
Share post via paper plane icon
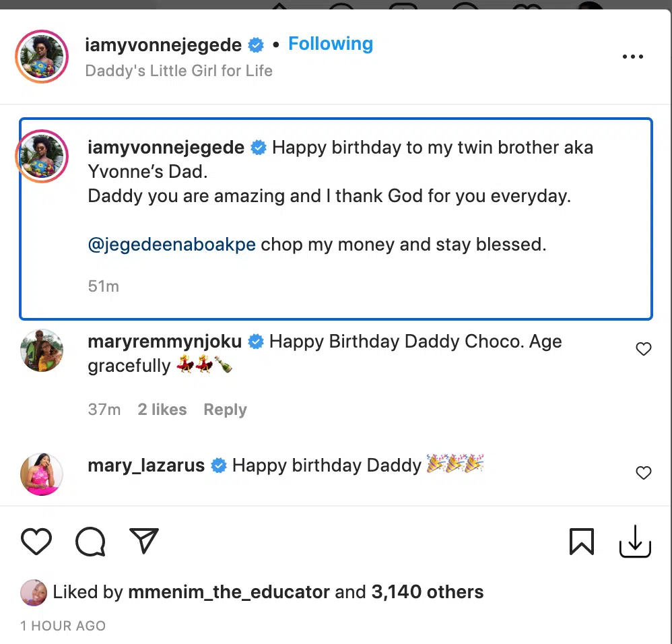[143, 541]
